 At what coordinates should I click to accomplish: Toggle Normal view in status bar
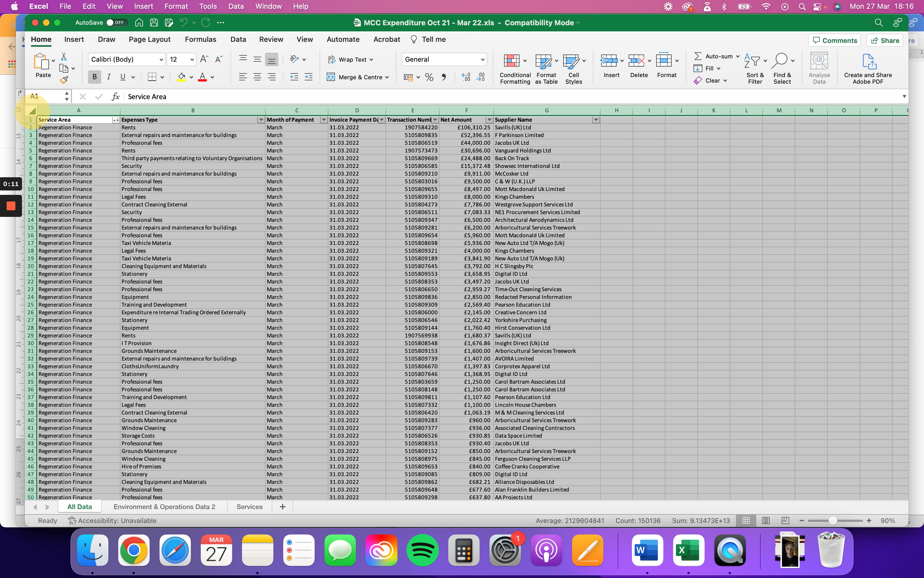click(746, 520)
